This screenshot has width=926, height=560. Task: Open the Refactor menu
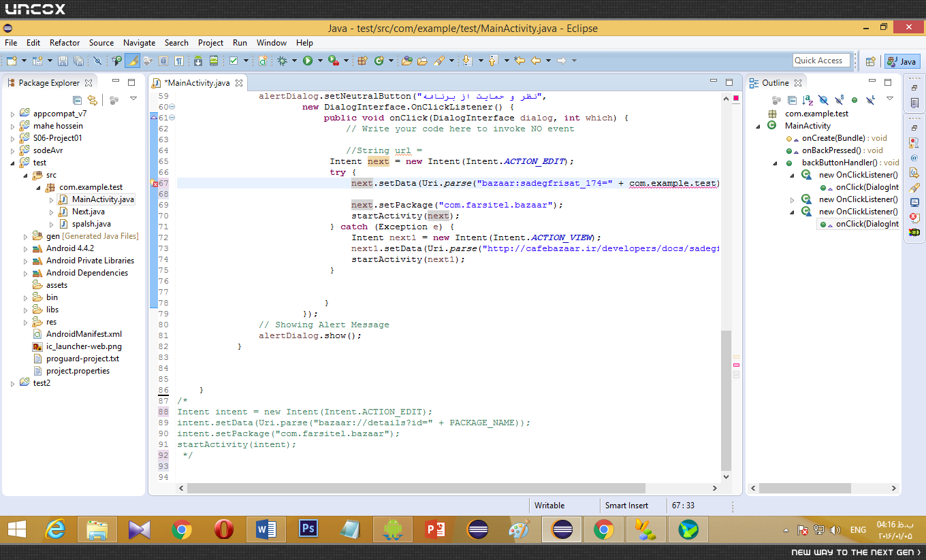65,42
